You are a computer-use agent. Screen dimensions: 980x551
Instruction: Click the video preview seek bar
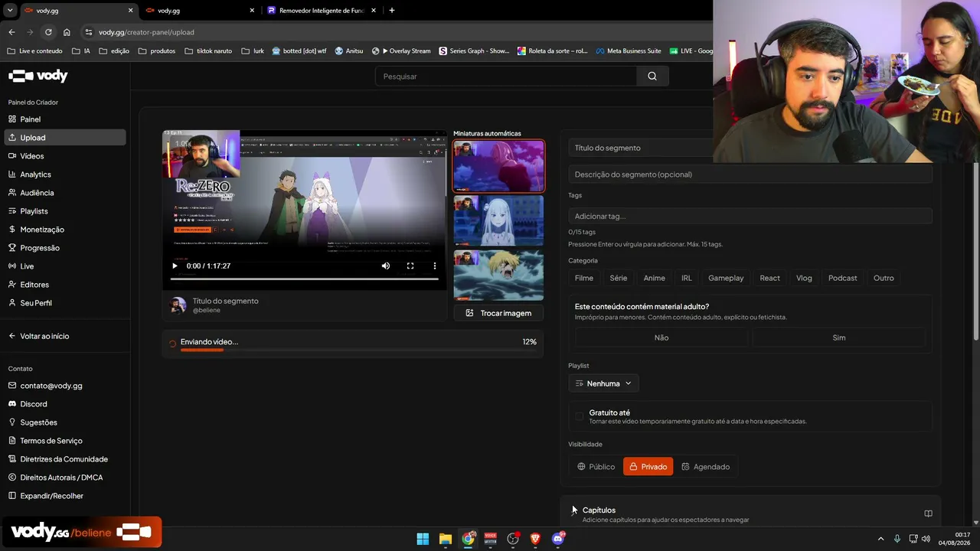pos(305,279)
